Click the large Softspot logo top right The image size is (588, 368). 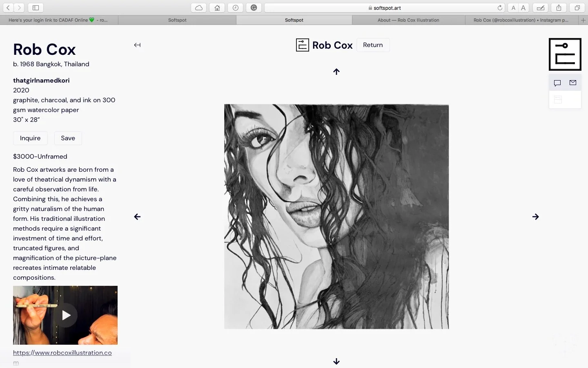coord(565,54)
